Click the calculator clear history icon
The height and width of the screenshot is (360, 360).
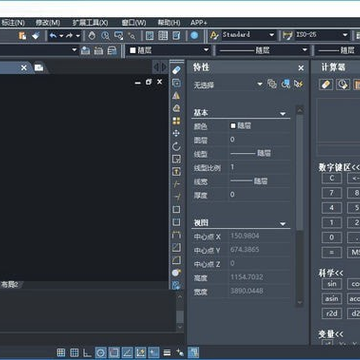click(x=343, y=85)
